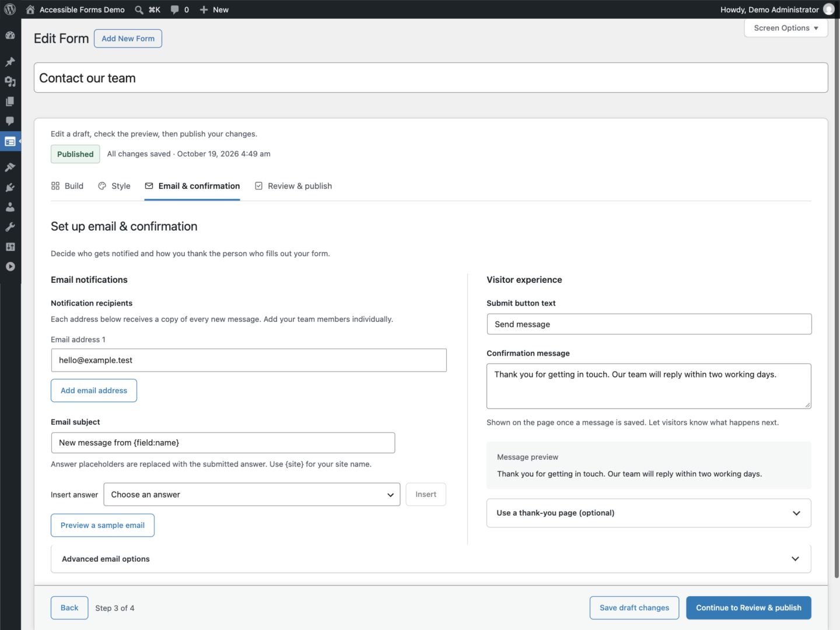Click inside the Confirmation message textarea
840x630 pixels.
coord(649,386)
